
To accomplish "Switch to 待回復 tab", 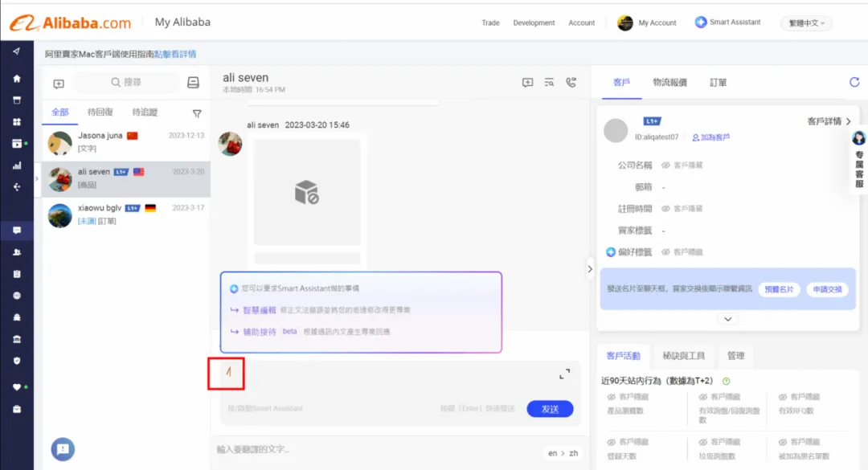I will pyautogui.click(x=100, y=112).
